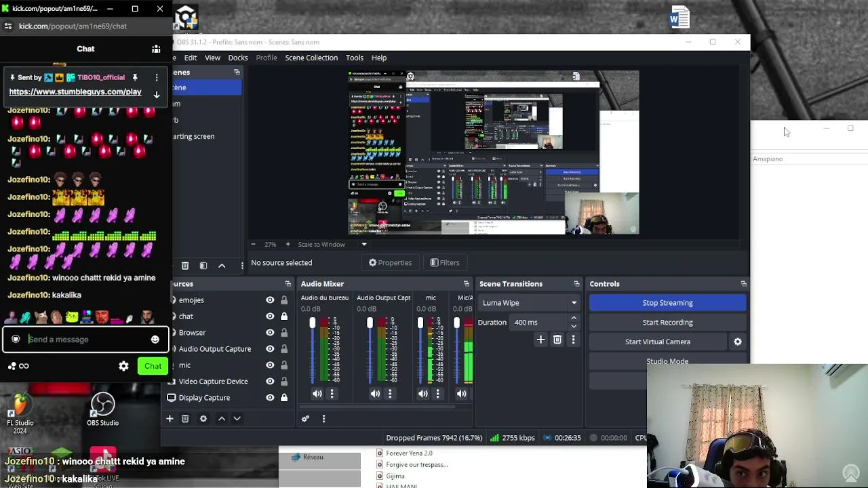Open Audio Output Capture channel options menu

(x=390, y=394)
